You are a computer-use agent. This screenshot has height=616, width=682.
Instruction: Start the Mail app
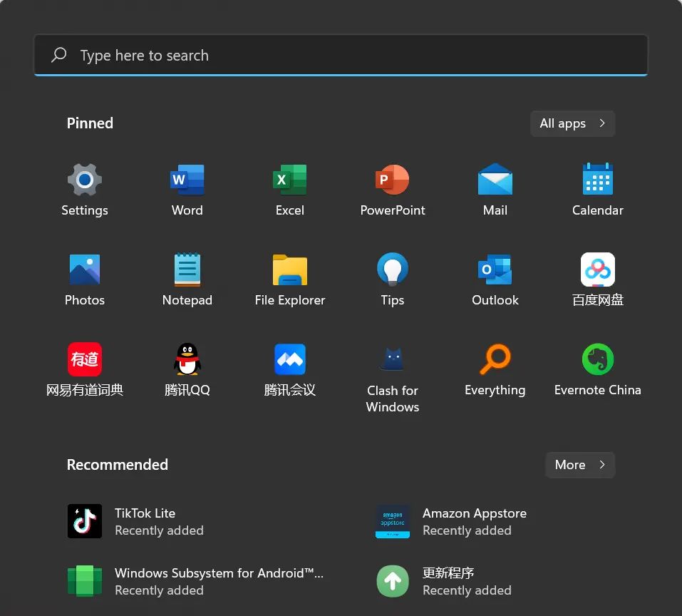coord(495,189)
